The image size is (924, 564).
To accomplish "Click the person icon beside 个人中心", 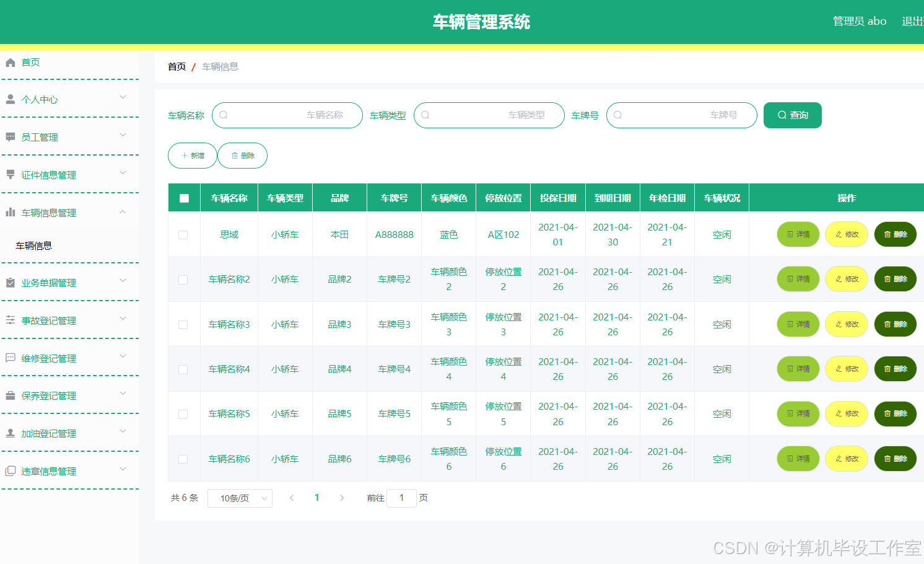I will (11, 99).
